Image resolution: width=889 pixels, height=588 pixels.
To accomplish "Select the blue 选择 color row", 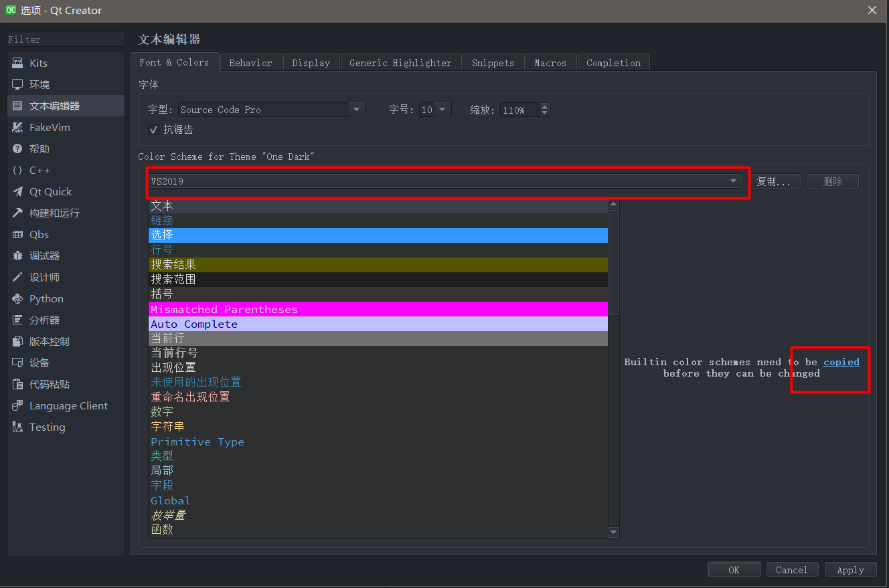I will pyautogui.click(x=378, y=235).
